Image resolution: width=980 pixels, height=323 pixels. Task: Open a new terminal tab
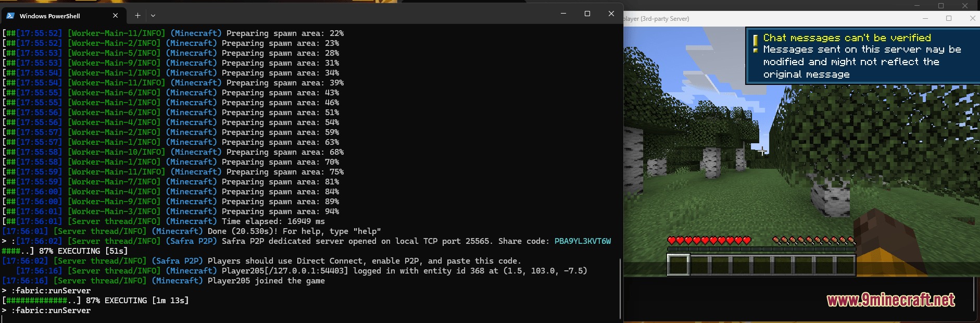click(x=137, y=16)
